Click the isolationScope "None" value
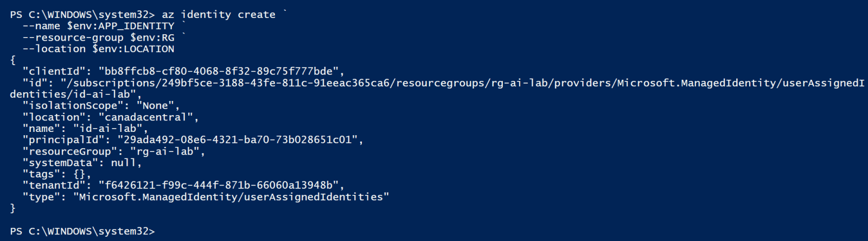Screen dimensions: 868x241 pos(157,105)
